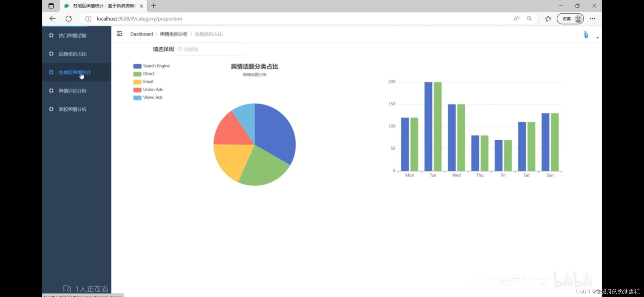Click the read aloud icon in address bar
This screenshot has width=644, height=297.
coord(516,19)
